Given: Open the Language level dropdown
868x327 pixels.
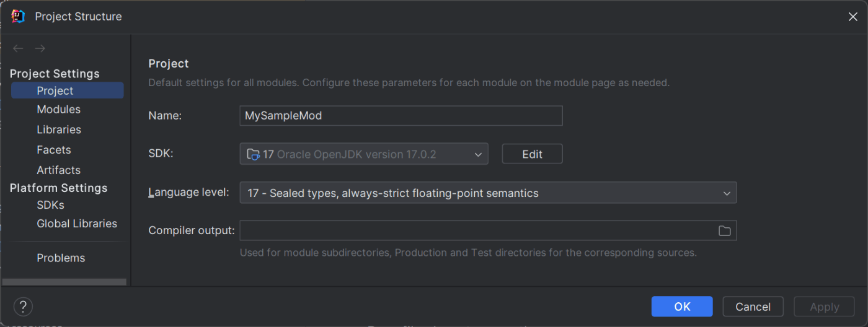Looking at the screenshot, I should pos(488,193).
